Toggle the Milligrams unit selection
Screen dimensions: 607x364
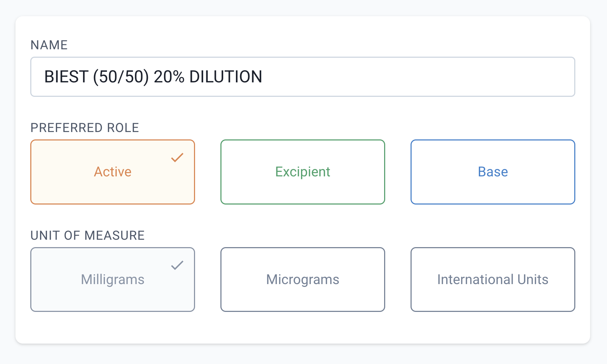tap(112, 279)
